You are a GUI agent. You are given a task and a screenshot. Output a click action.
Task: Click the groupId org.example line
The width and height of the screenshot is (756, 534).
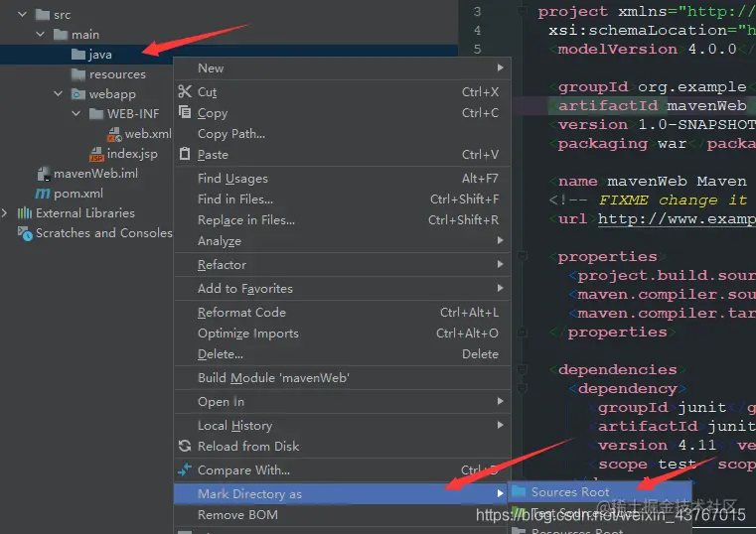point(653,86)
